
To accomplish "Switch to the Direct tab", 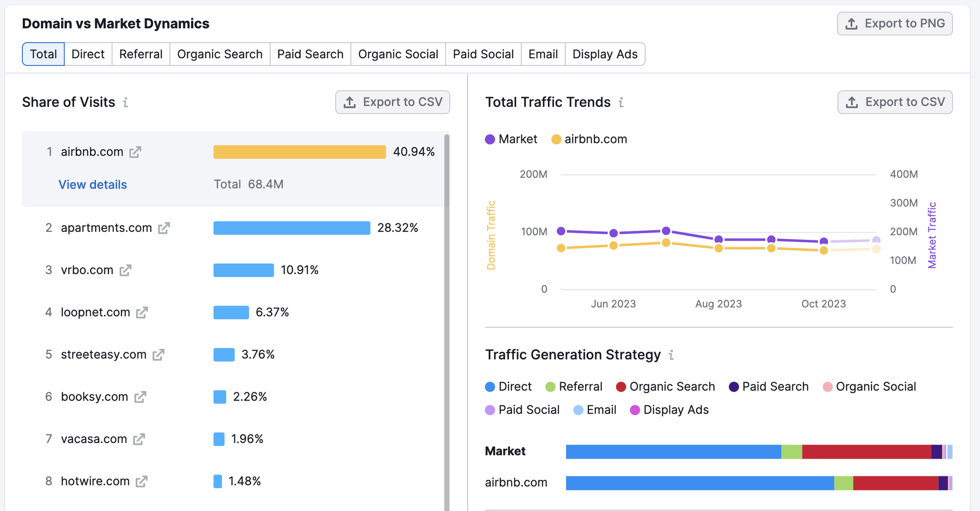I will point(88,54).
